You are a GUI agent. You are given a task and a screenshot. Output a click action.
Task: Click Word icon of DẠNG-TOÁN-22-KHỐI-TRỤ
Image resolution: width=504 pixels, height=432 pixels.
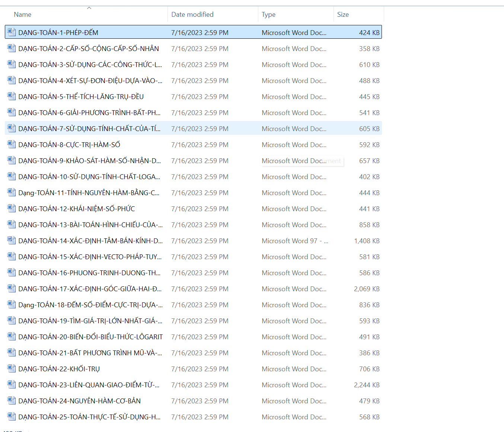click(x=12, y=368)
